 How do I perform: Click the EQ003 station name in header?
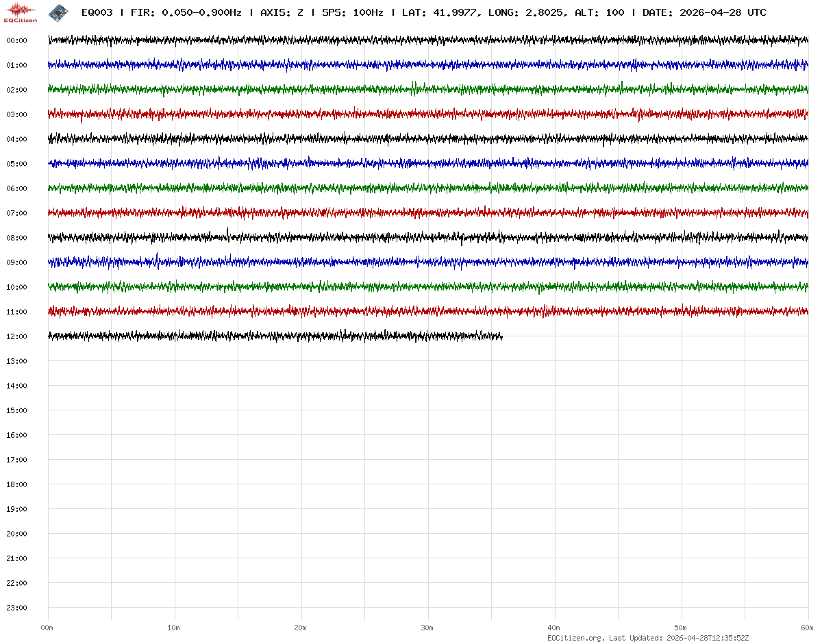(97, 13)
